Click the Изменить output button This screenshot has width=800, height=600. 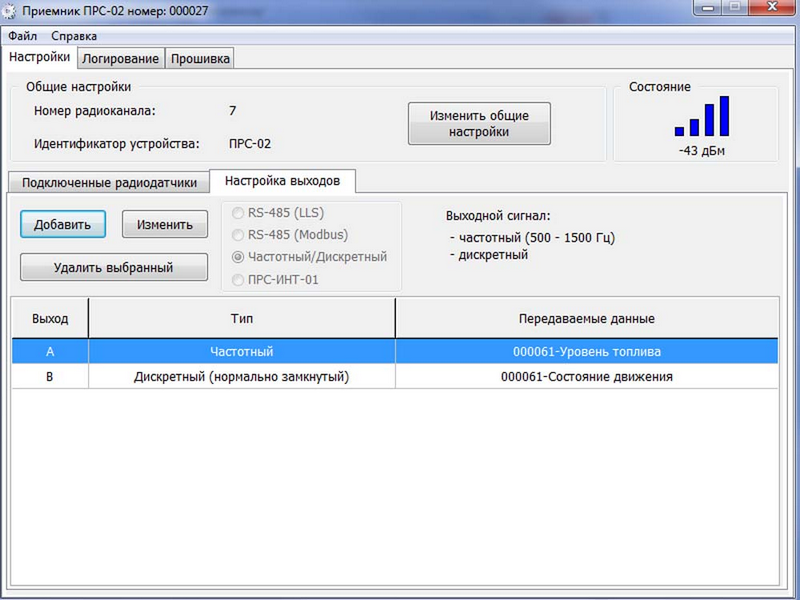165,224
